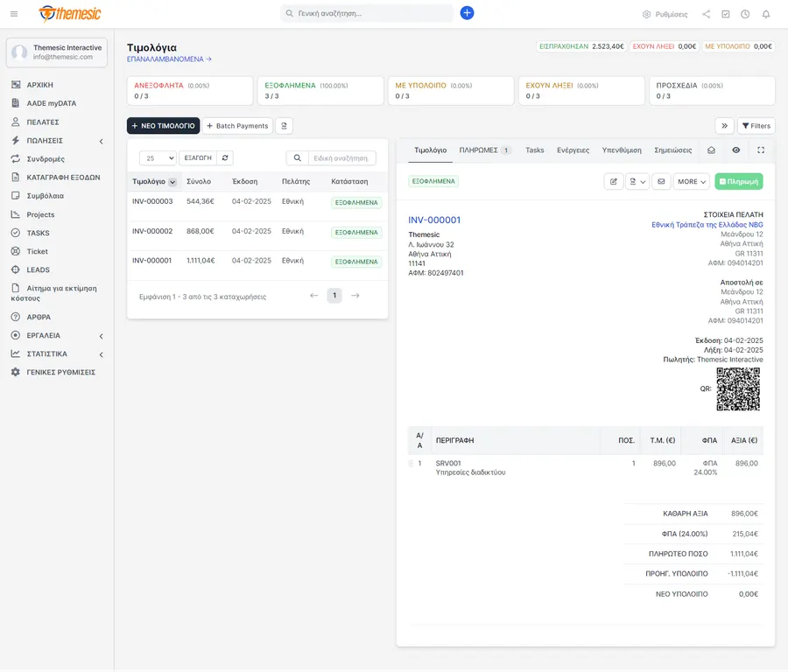Click the hamburger menu icon
Screen dimensions: 788x672
[x=14, y=14]
